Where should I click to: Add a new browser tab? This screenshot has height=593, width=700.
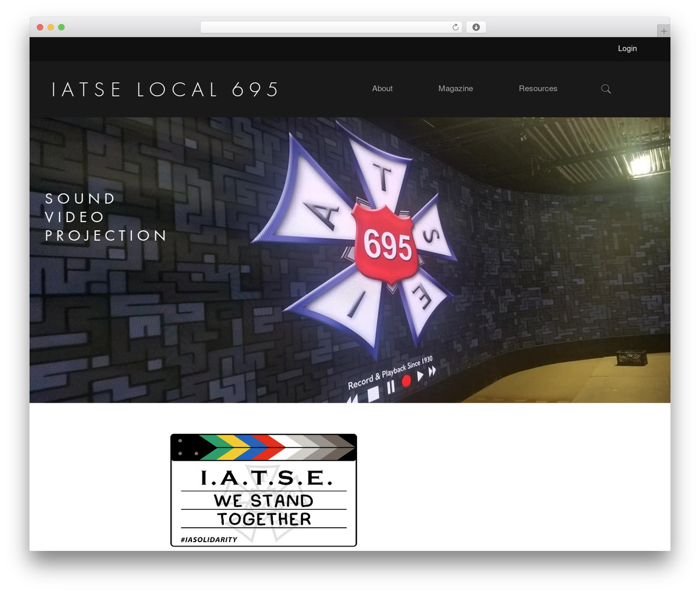663,31
